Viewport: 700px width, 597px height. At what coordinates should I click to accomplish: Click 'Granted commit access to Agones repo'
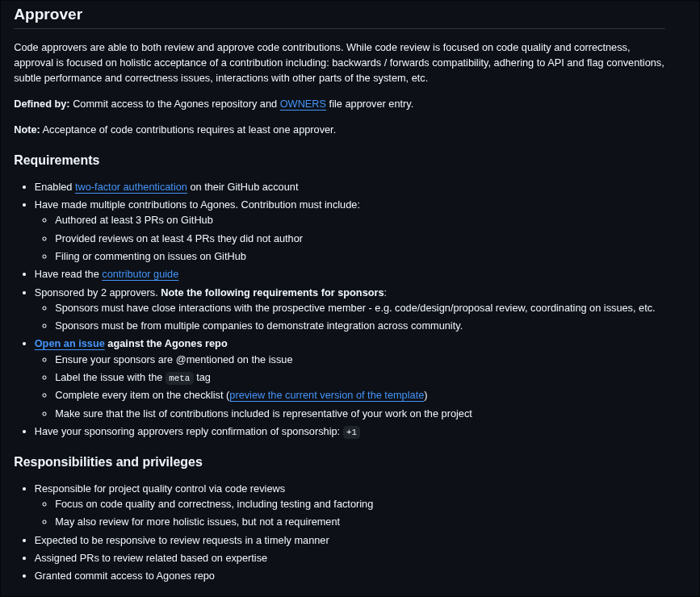pyautogui.click(x=124, y=576)
